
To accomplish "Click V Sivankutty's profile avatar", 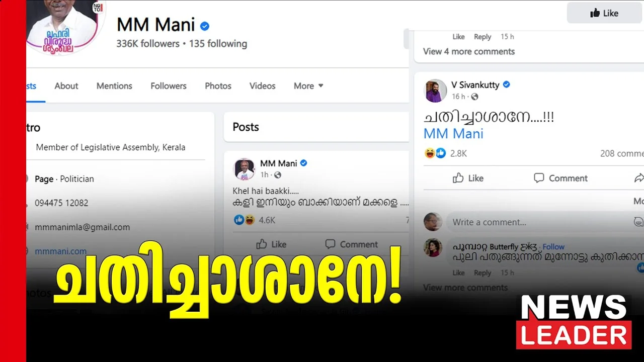I will [x=435, y=90].
